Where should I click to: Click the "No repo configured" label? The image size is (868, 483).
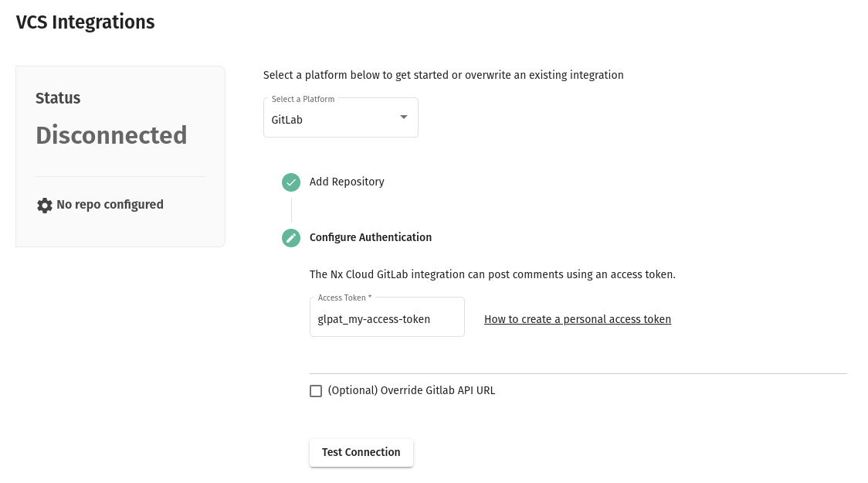(110, 205)
